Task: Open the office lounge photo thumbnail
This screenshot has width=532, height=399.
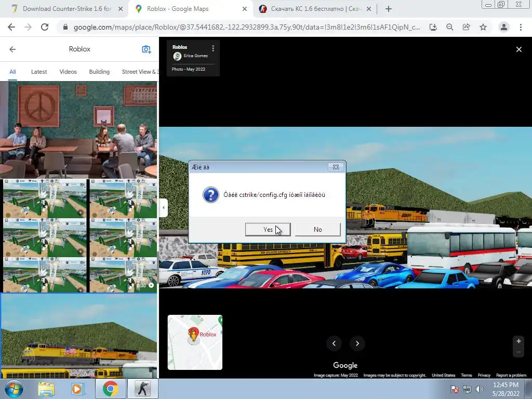Action: [79, 130]
